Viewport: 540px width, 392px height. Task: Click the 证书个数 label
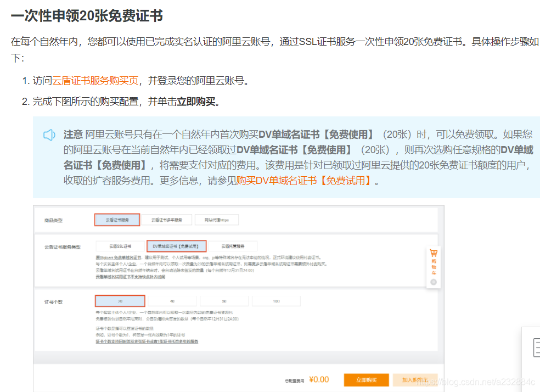coord(53,302)
